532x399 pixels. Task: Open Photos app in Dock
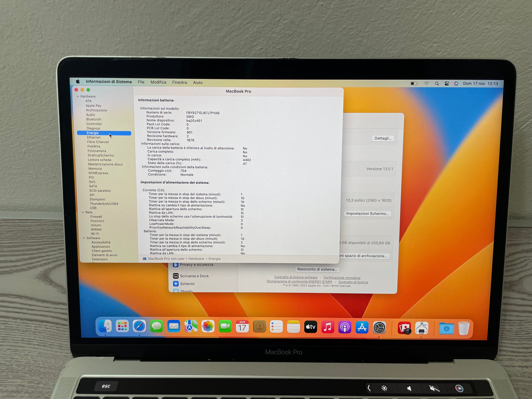208,326
